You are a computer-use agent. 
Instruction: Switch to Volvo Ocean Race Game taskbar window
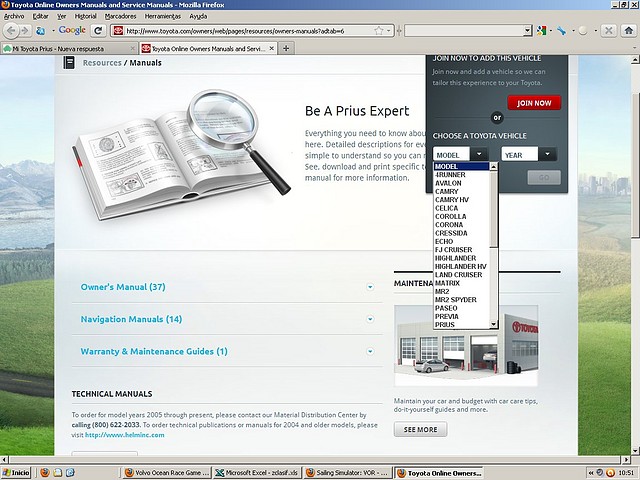coord(167,473)
